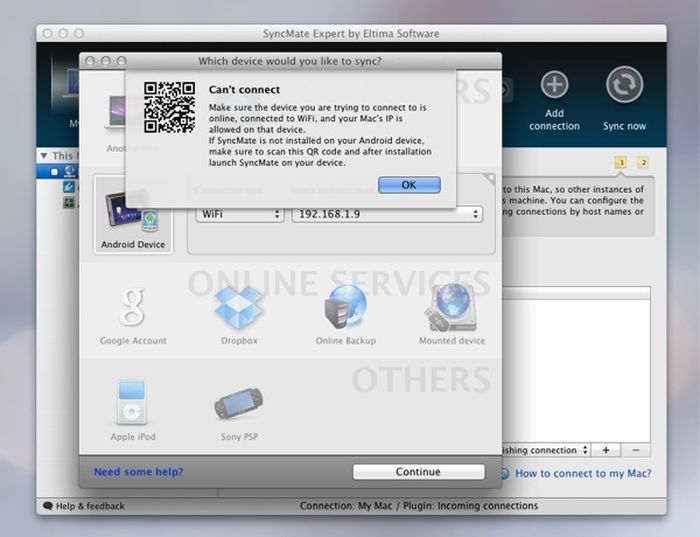Select the highlighted row in the sidebar tree
The image size is (700, 537).
coord(58,171)
